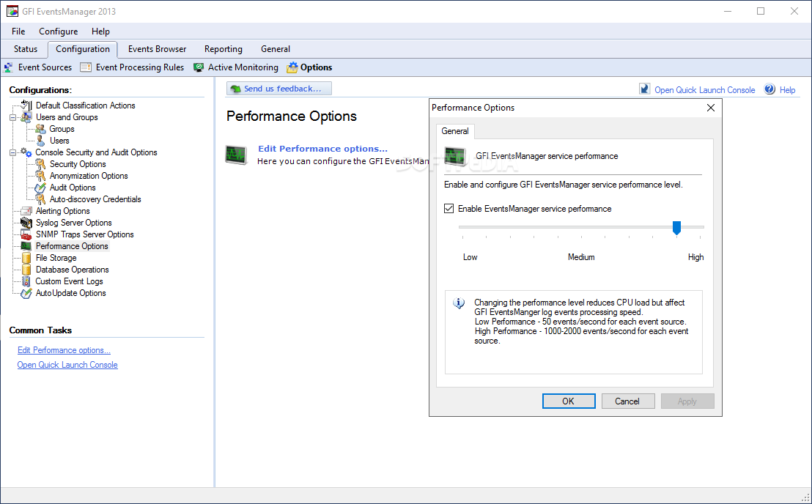Click the Default Classification Actions icon

pos(26,105)
